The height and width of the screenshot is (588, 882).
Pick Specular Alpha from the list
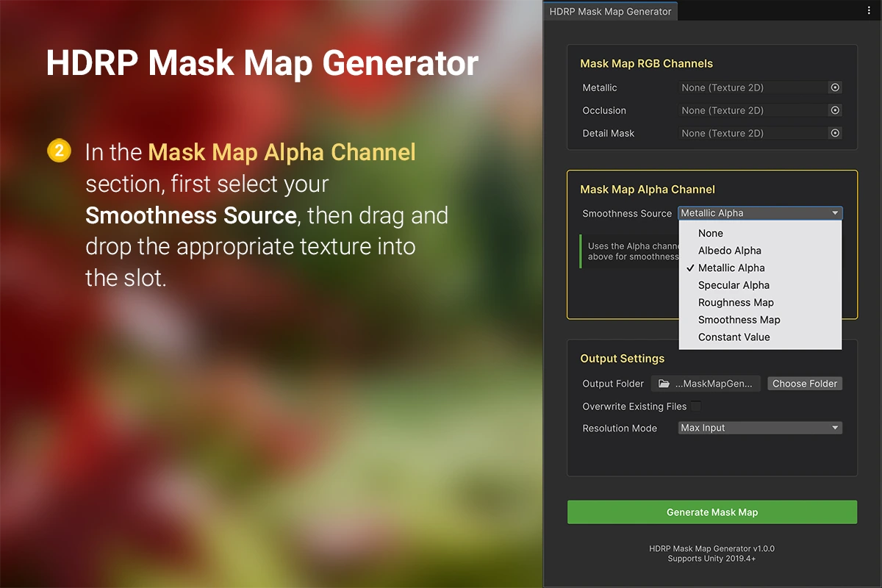click(734, 285)
